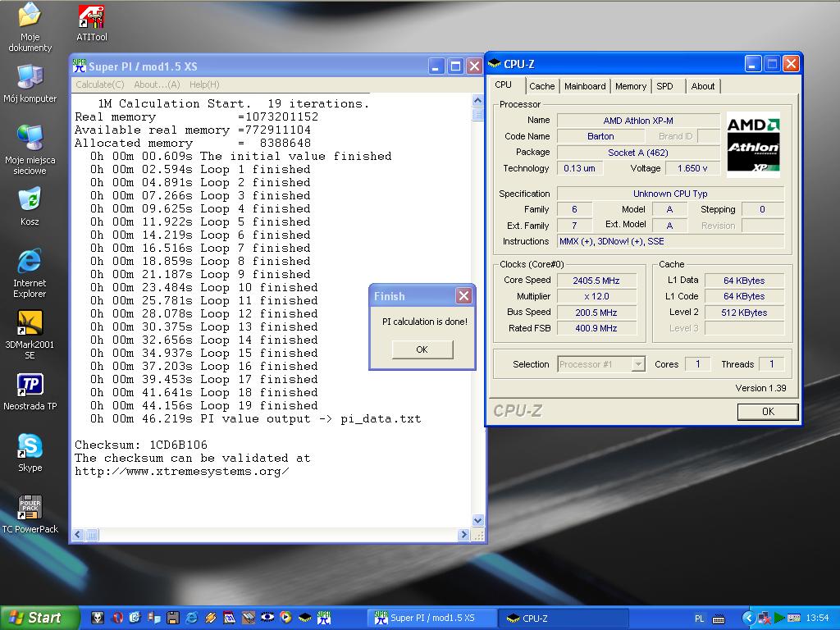Click OK in the Finish dialog
The height and width of the screenshot is (630, 840).
(x=422, y=349)
